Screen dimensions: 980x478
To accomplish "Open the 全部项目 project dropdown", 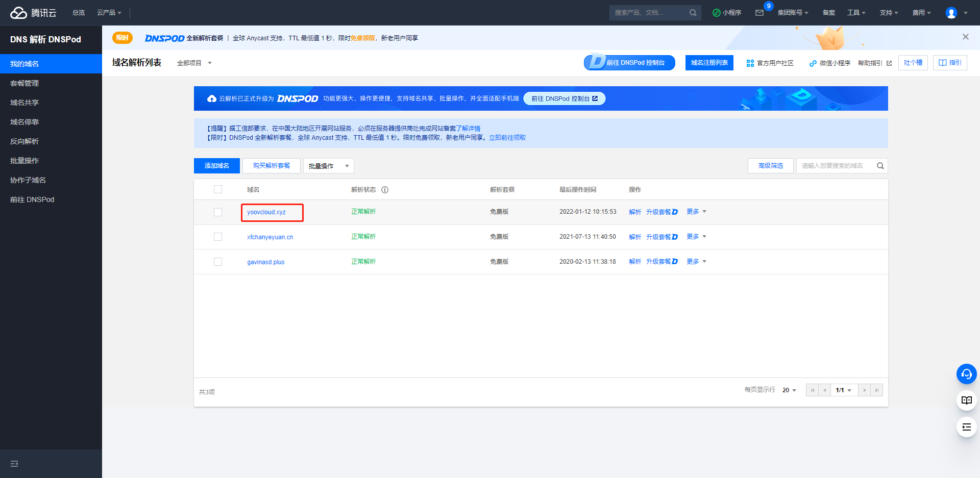I will click(x=194, y=63).
